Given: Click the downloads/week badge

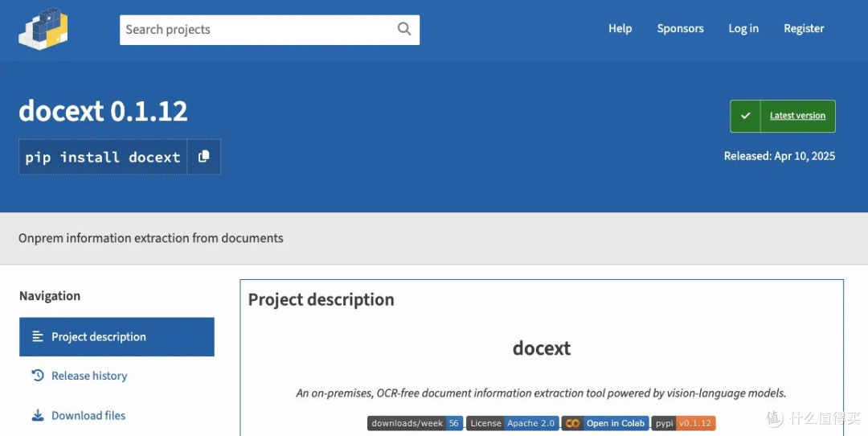Looking at the screenshot, I should [x=415, y=423].
